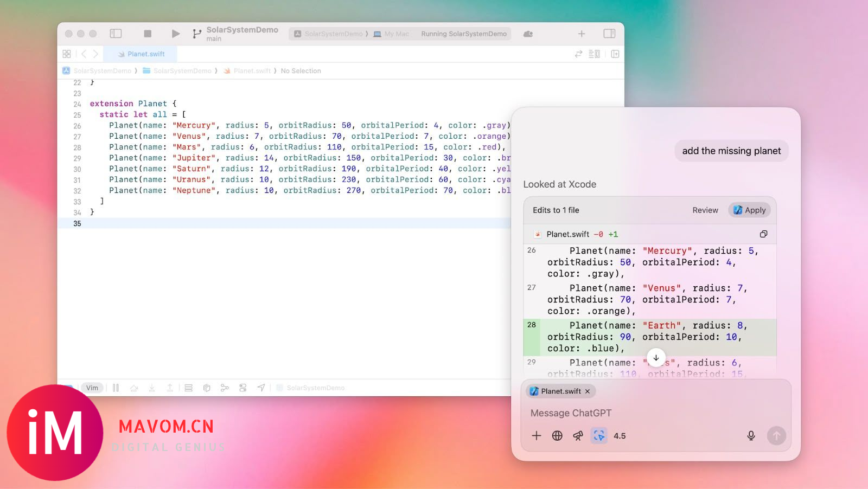Click the Planet.swift context chip
Viewport: 868px width, 489px height.
pos(560,391)
